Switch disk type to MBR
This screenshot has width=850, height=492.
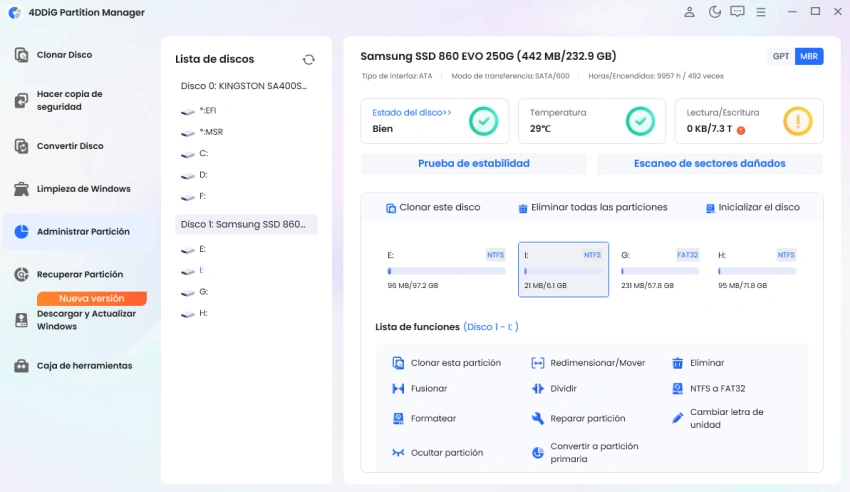(x=809, y=56)
